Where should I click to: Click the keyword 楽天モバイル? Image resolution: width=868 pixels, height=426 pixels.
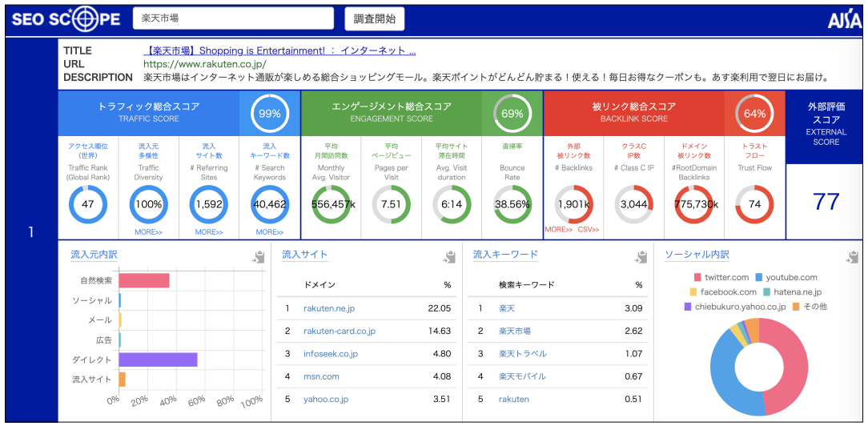coord(522,376)
